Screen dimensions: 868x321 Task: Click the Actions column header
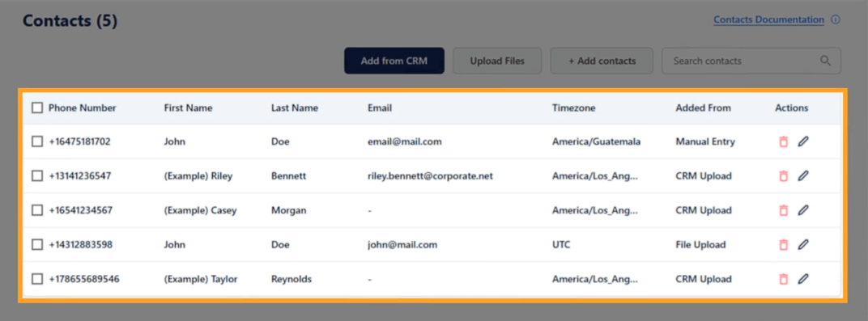pos(792,108)
